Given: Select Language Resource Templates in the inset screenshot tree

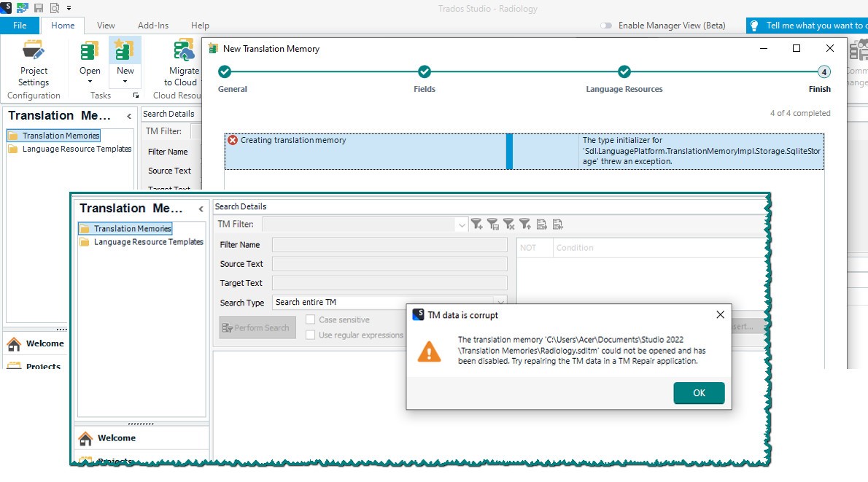Looking at the screenshot, I should point(148,242).
